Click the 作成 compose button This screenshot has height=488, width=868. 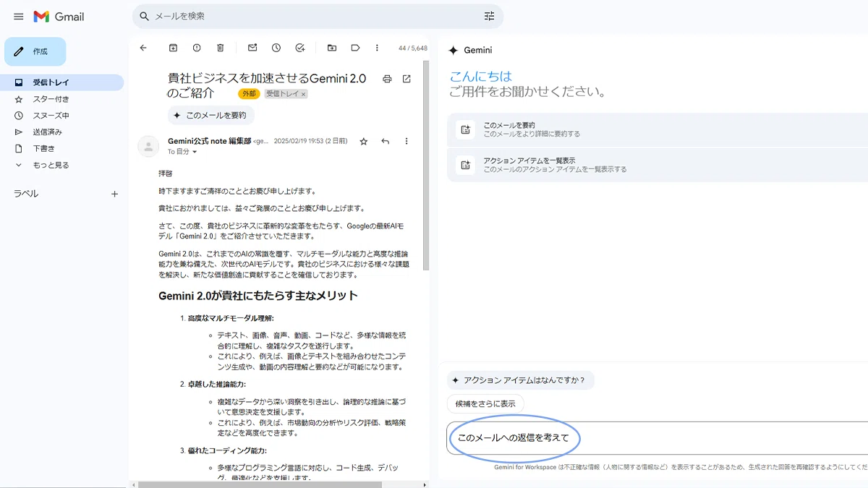tap(35, 51)
